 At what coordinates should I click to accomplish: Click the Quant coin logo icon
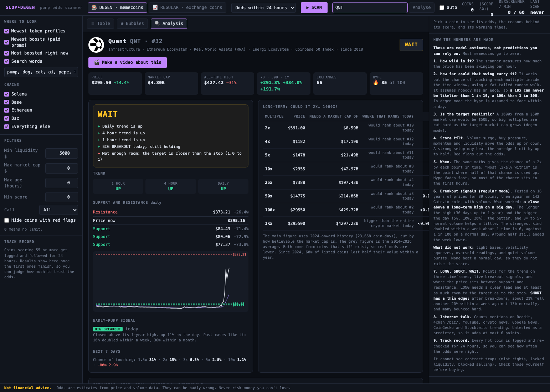coord(96,45)
